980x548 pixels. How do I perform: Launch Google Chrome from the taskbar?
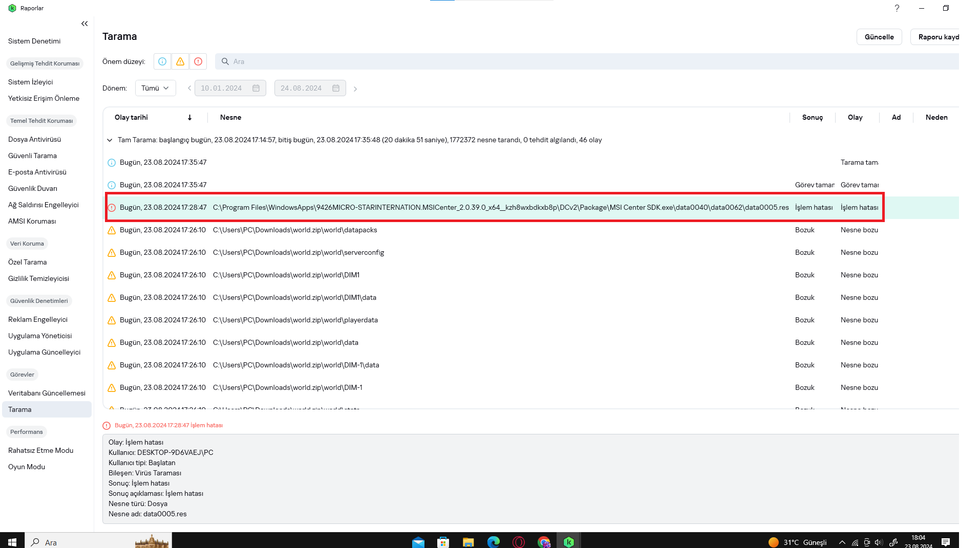click(x=544, y=542)
